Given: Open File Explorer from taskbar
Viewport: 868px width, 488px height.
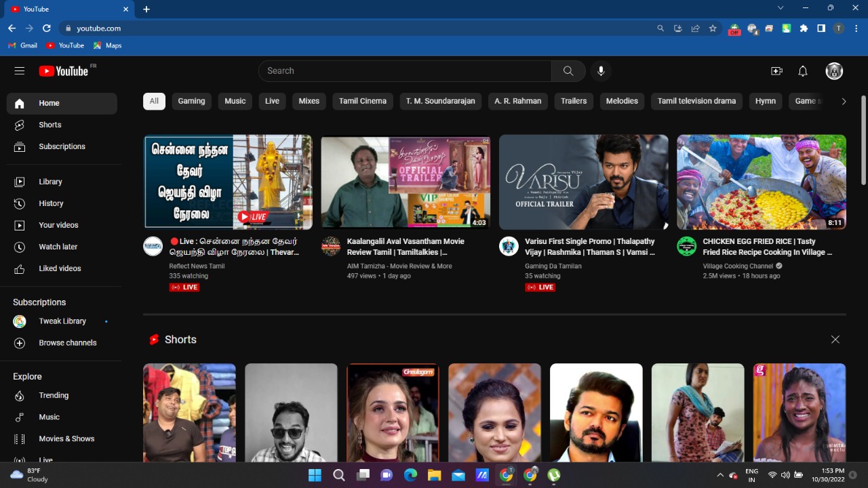Looking at the screenshot, I should [x=434, y=475].
